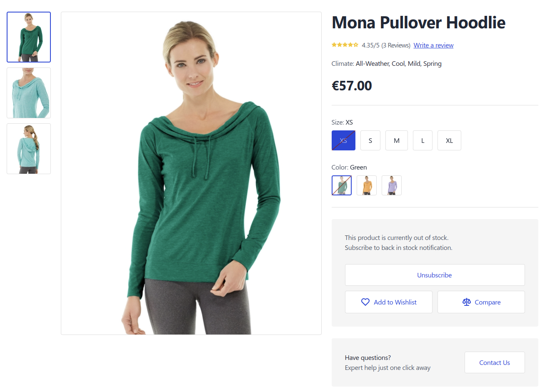Select size XL option
Viewport: 545px width, 392px height.
(449, 140)
